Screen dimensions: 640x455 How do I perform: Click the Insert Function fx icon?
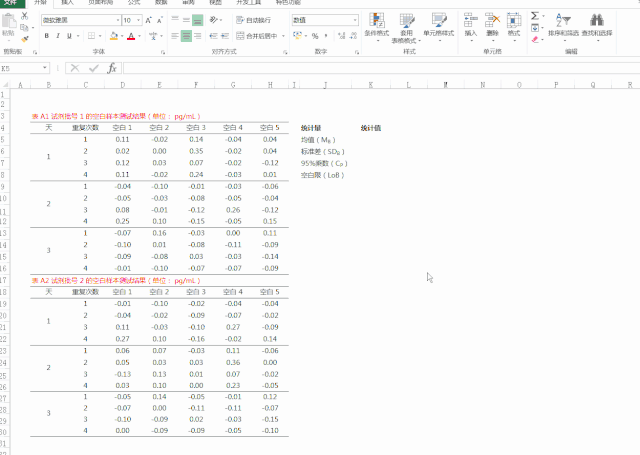pyautogui.click(x=112, y=68)
